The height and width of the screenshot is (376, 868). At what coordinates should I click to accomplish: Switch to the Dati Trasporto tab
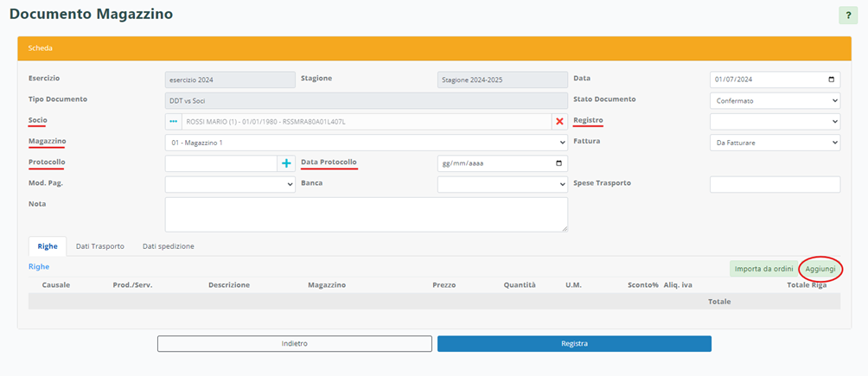pos(100,246)
